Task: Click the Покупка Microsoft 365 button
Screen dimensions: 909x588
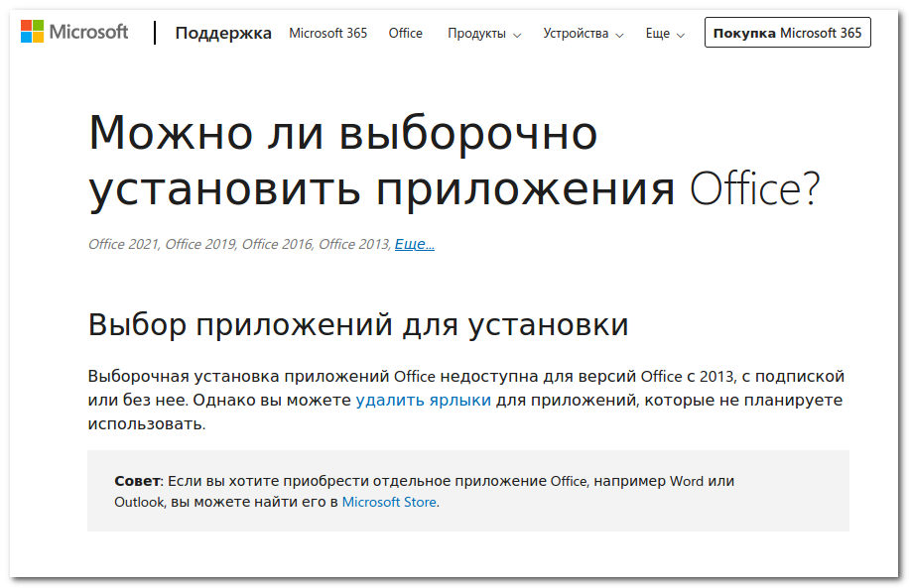Action: click(787, 33)
